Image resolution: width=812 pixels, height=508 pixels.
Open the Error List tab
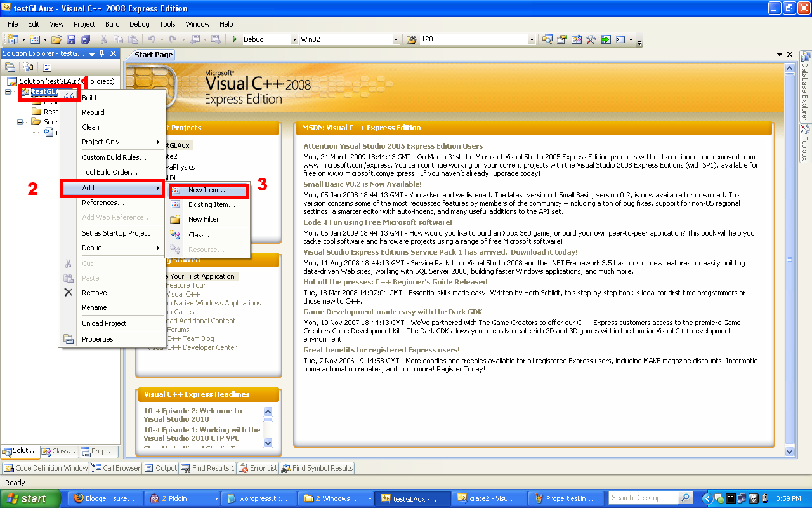tap(258, 468)
